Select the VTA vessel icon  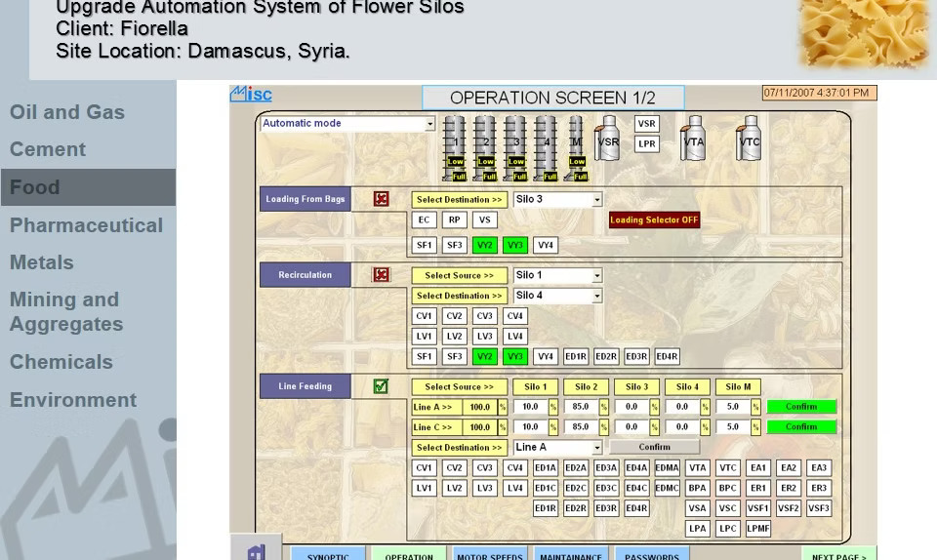(x=693, y=140)
